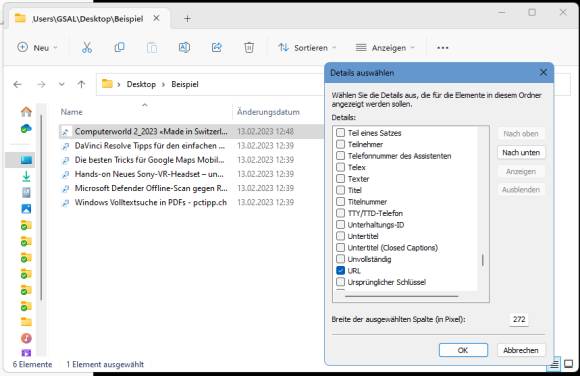Tick the Titelnummer checkbox

point(340,201)
